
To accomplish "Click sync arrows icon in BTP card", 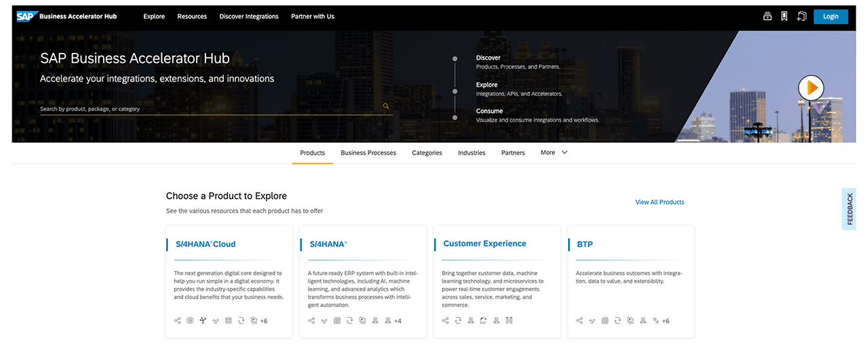I will tap(617, 321).
